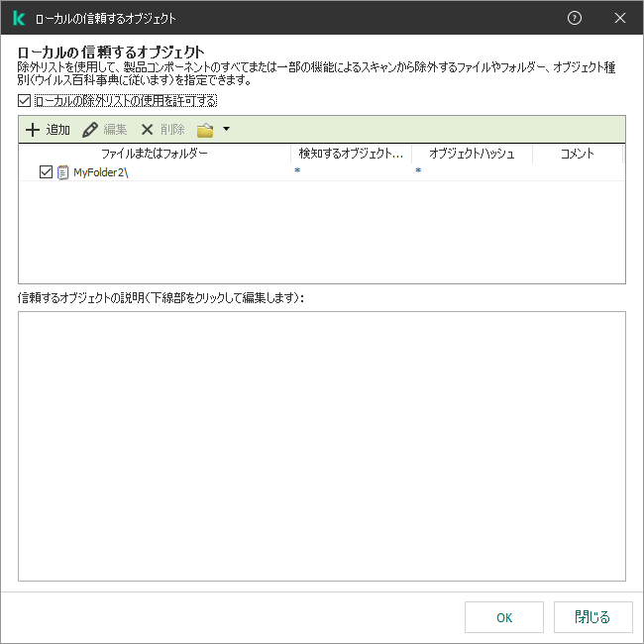Click the document icon beside MyFolder2
644x644 pixels.
pyautogui.click(x=63, y=172)
